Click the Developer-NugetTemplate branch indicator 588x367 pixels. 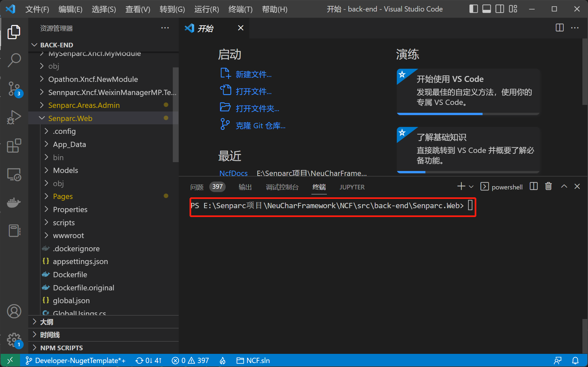pyautogui.click(x=75, y=360)
